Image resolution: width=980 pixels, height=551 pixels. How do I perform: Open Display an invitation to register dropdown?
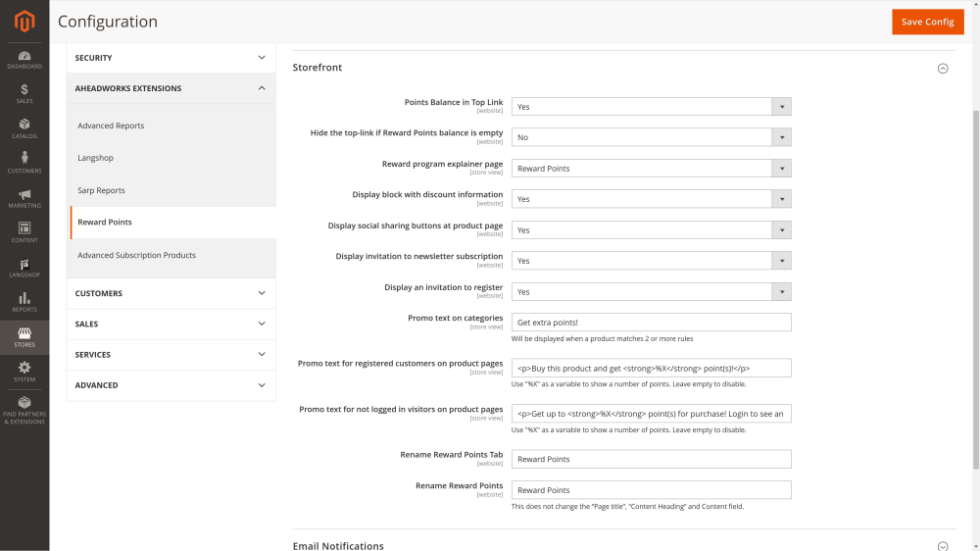652,291
